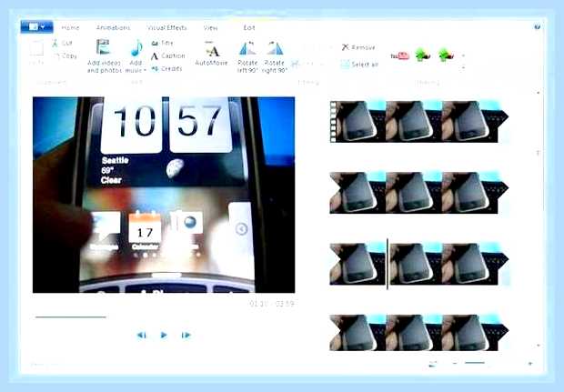The height and width of the screenshot is (392, 564).
Task: Click the Add music note icon
Action: 136,48
